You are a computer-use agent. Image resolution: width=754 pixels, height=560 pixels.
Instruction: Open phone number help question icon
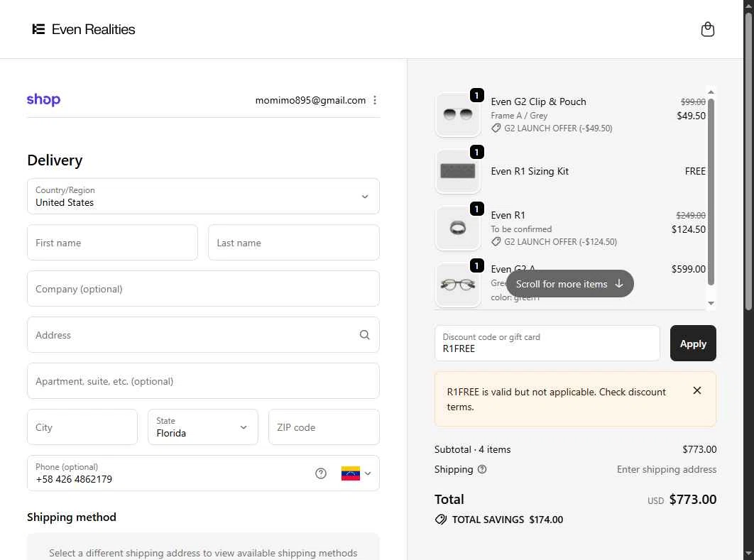coord(321,473)
